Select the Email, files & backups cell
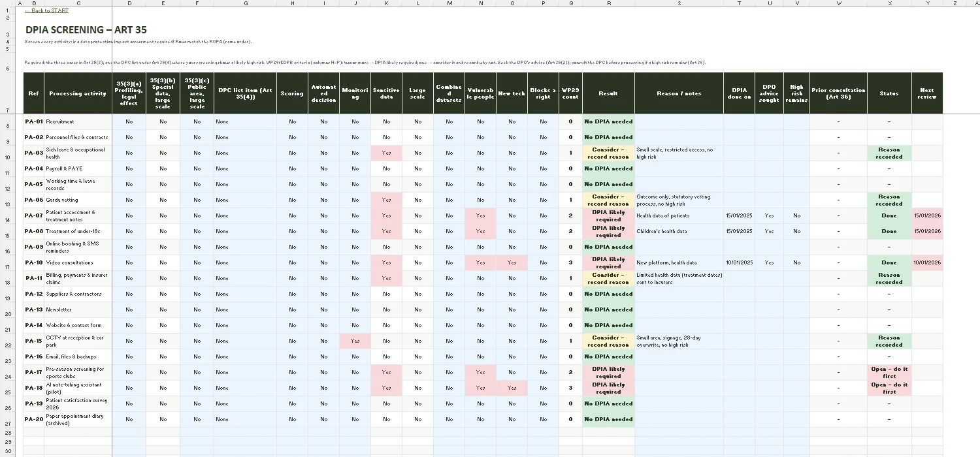 pyautogui.click(x=78, y=357)
